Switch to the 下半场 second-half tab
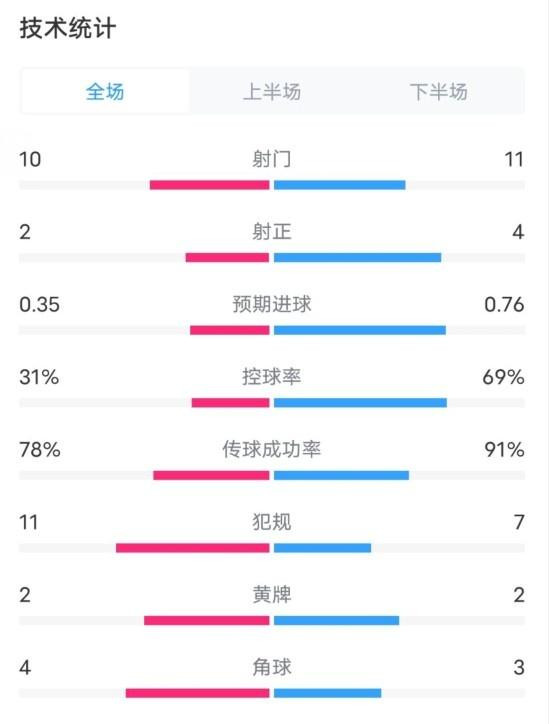This screenshot has height=724, width=549. 439,91
